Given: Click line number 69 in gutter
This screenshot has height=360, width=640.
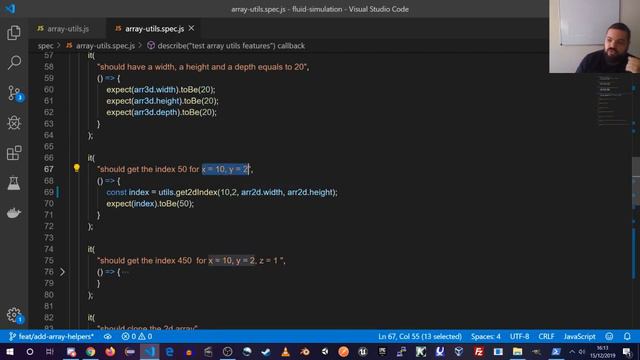Looking at the screenshot, I should tap(49, 192).
